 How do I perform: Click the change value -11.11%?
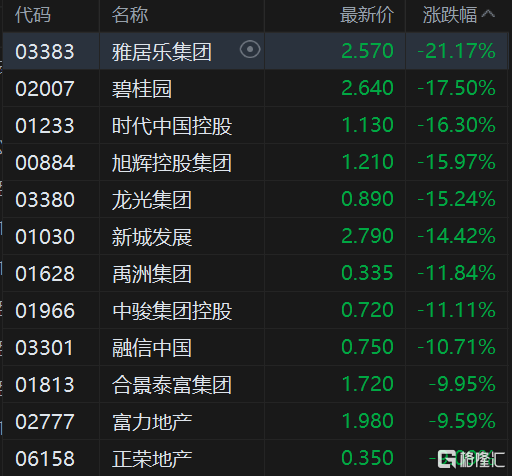[456, 310]
